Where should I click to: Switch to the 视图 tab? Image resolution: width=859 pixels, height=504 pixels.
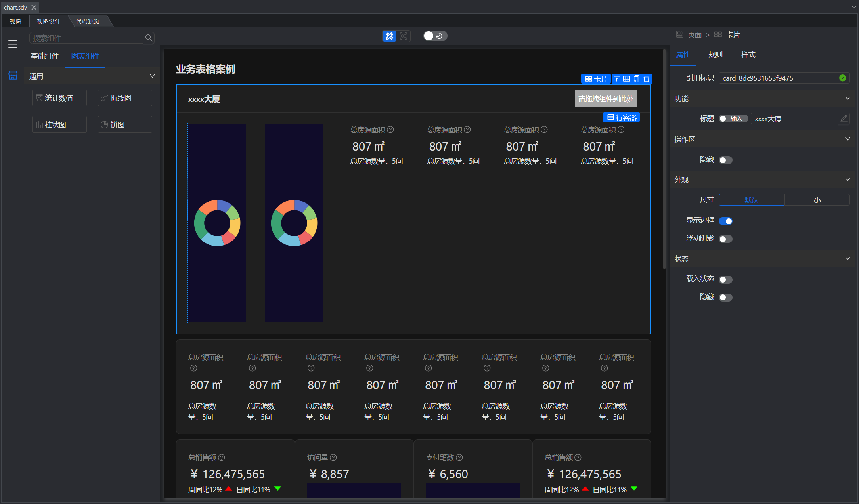pos(15,21)
